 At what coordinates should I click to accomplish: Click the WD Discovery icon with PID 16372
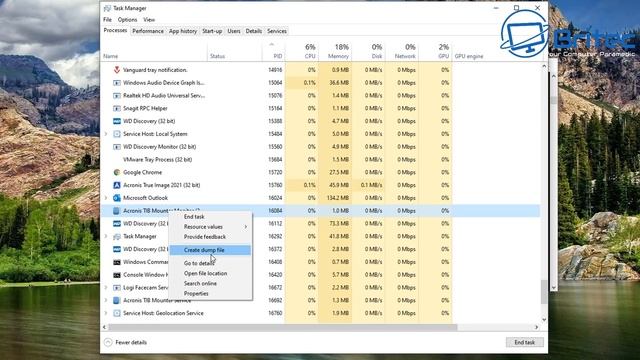point(117,249)
